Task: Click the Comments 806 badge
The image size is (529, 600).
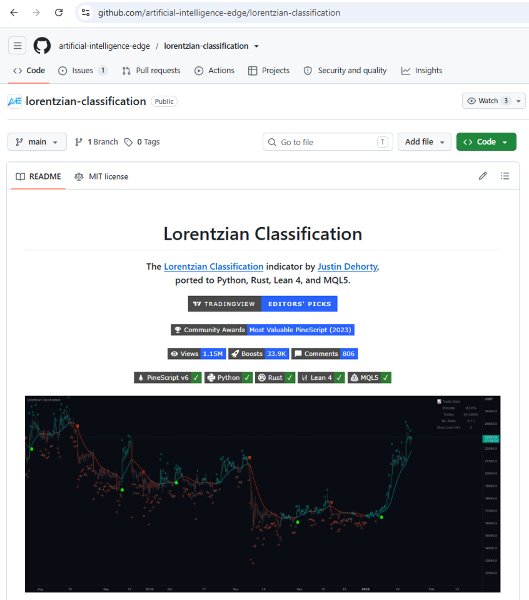Action: (325, 354)
